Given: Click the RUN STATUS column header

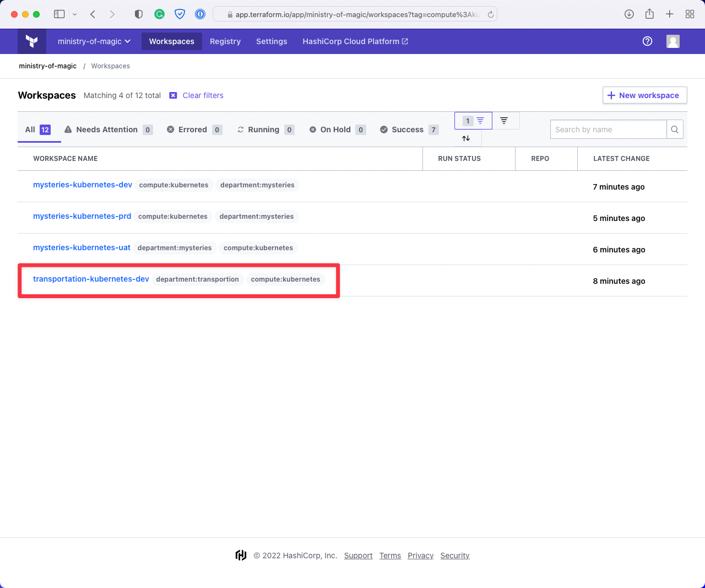Looking at the screenshot, I should [x=459, y=159].
